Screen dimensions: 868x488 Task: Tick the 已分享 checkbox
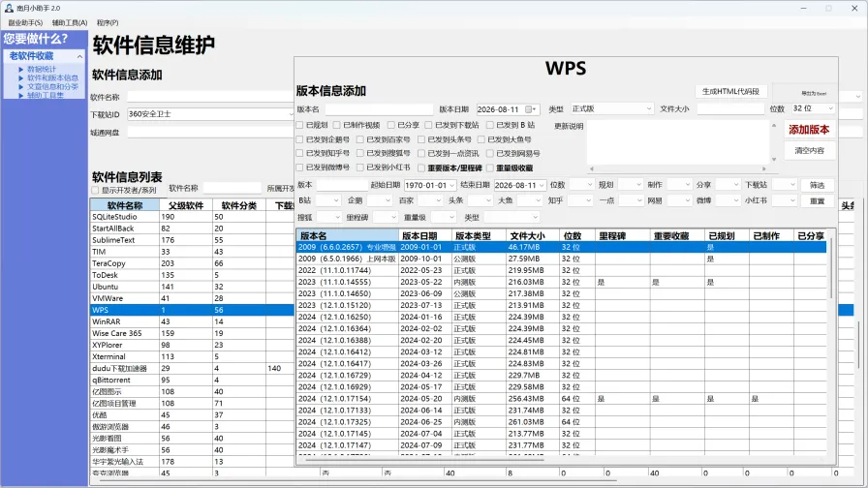[x=390, y=125]
